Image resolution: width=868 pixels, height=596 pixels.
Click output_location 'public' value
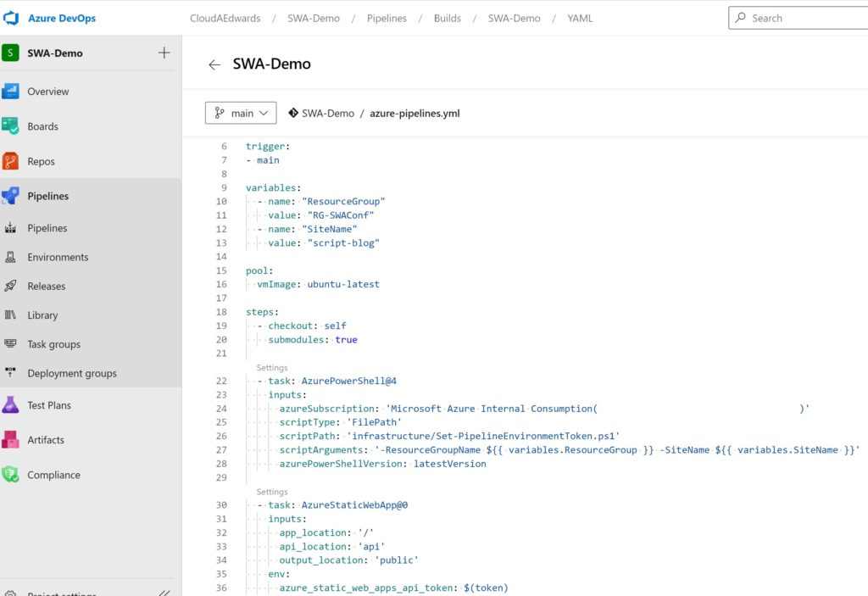397,560
